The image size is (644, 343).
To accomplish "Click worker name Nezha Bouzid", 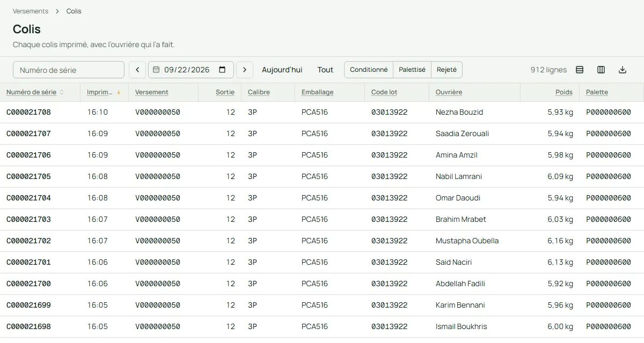I will pyautogui.click(x=459, y=113).
